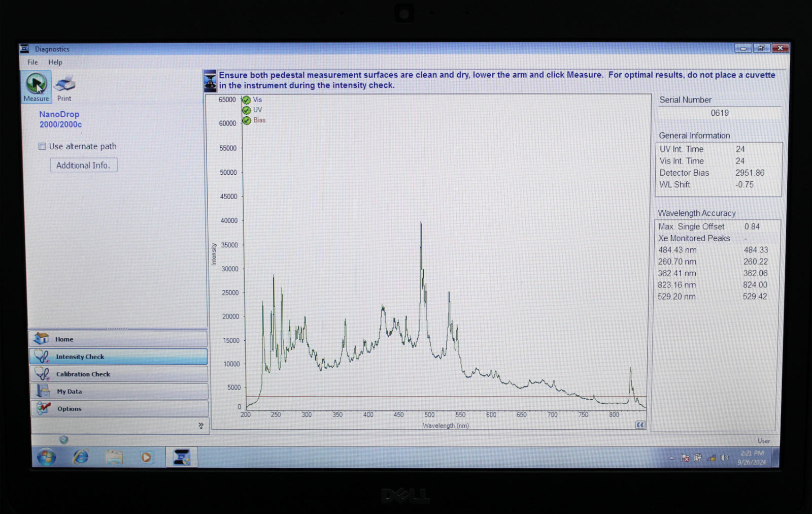Click the shield icon in status bar
The width and height of the screenshot is (812, 514).
coord(64,439)
